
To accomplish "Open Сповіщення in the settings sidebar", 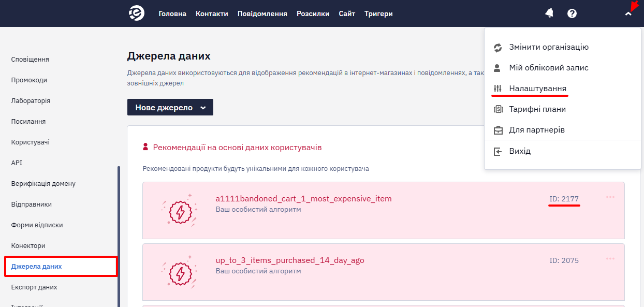I will pyautogui.click(x=30, y=60).
